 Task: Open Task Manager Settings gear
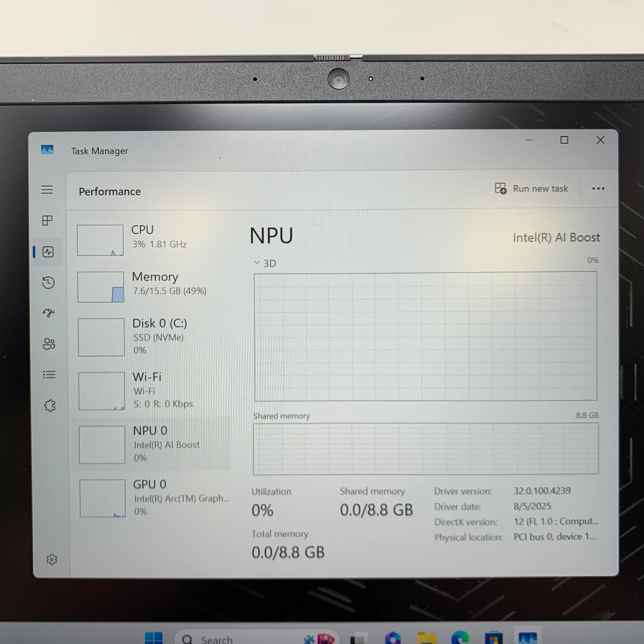(52, 559)
